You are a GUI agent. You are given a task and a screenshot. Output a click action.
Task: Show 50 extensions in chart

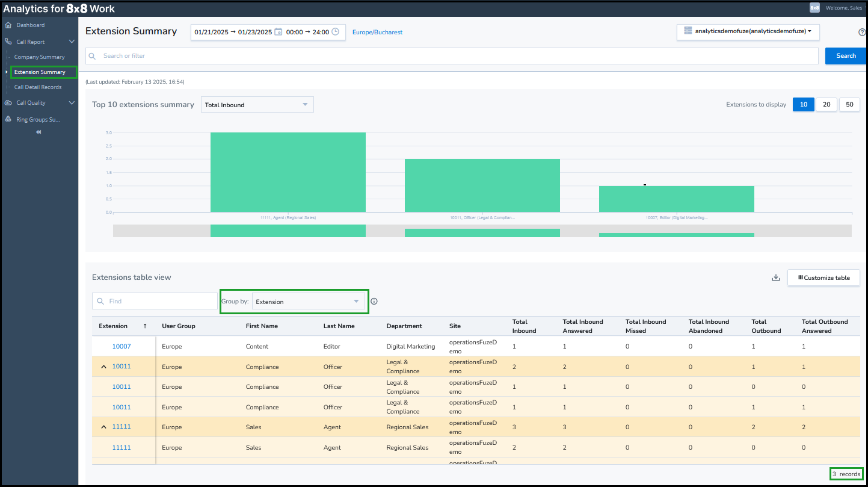849,104
